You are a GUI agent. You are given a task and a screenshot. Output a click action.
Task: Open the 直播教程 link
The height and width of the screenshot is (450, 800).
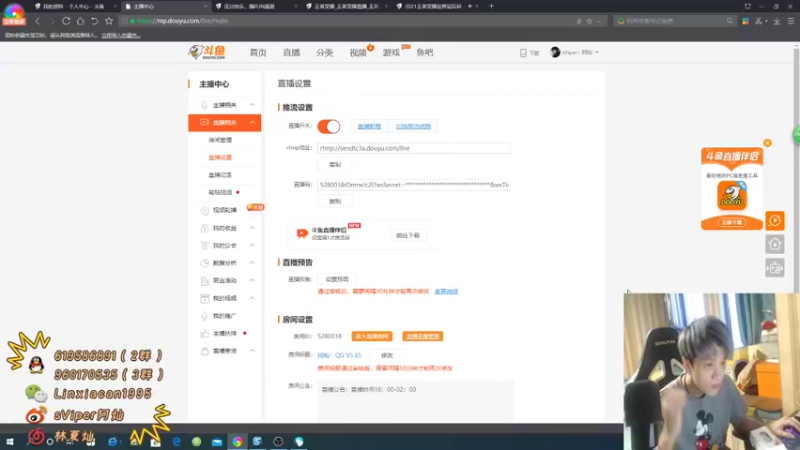[x=369, y=126]
